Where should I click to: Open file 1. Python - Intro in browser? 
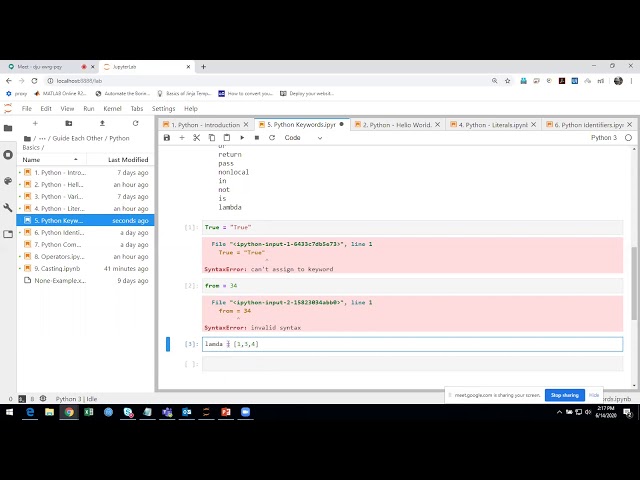pos(85,173)
